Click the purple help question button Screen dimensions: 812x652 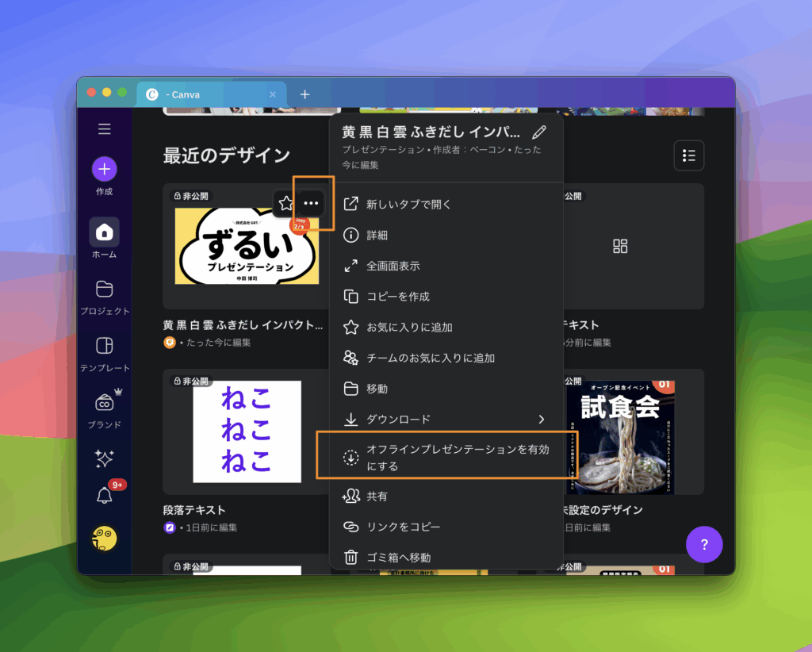pyautogui.click(x=704, y=545)
